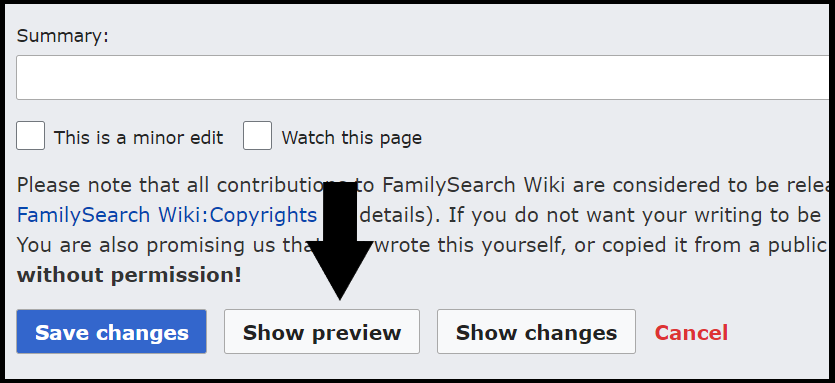Select the 'Watch this page' label text

351,138
